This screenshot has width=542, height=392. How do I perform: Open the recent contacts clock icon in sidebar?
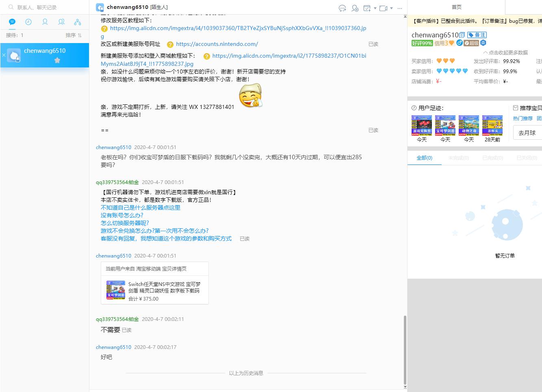point(28,22)
